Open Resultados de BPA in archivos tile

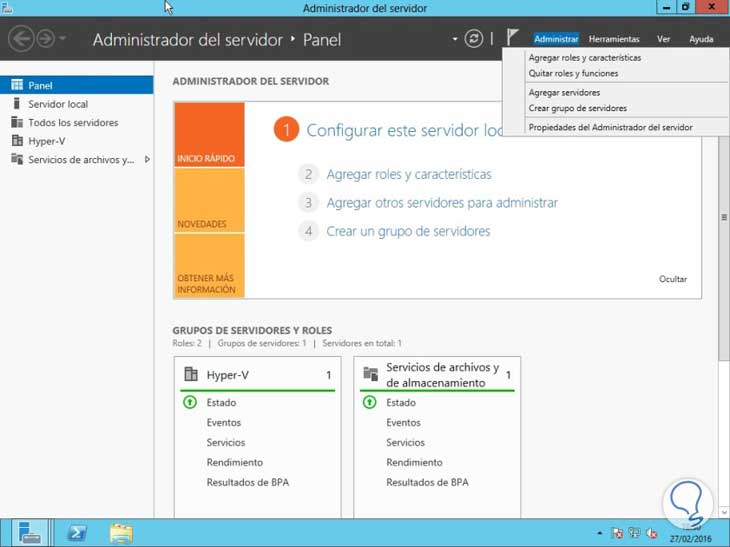click(427, 483)
